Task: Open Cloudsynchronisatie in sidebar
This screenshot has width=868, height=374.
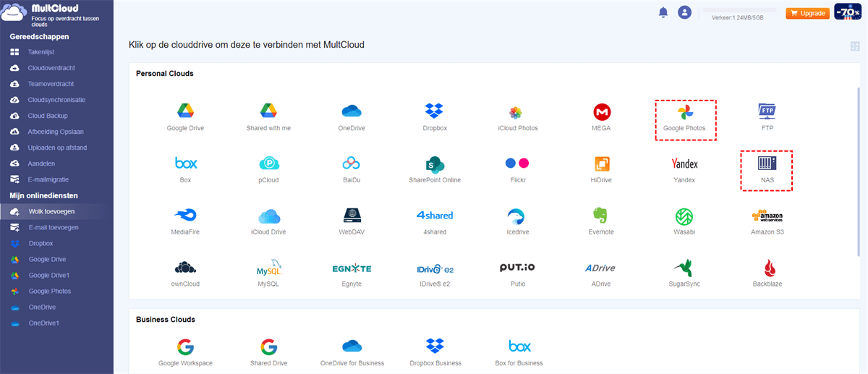Action: [56, 100]
